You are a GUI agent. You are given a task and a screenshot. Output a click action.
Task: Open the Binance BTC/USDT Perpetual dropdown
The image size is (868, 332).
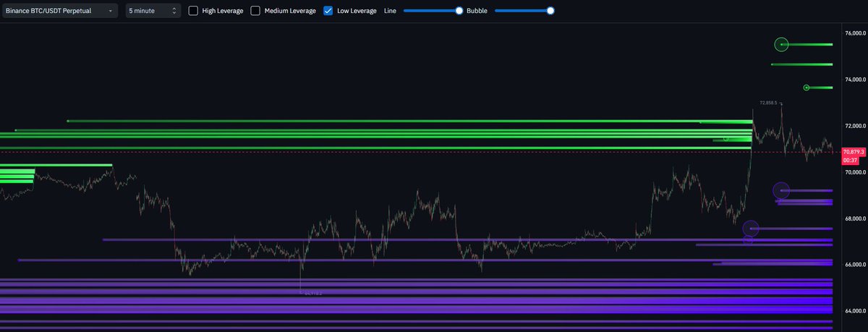pyautogui.click(x=60, y=11)
